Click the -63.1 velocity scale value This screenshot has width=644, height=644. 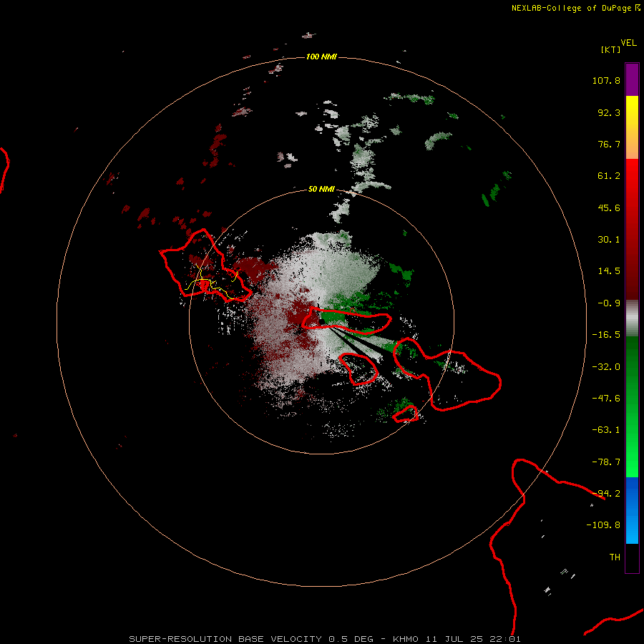[606, 430]
